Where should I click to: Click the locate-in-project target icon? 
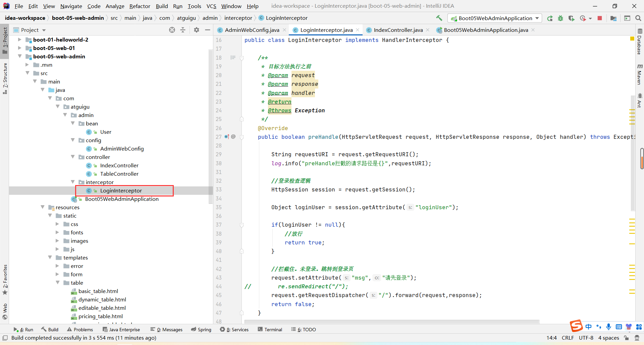coord(172,30)
